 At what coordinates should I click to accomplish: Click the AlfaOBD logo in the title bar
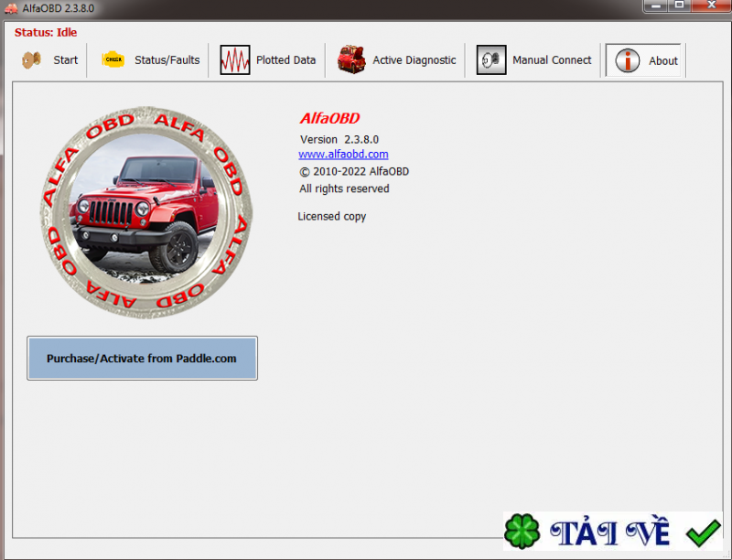pyautogui.click(x=11, y=8)
